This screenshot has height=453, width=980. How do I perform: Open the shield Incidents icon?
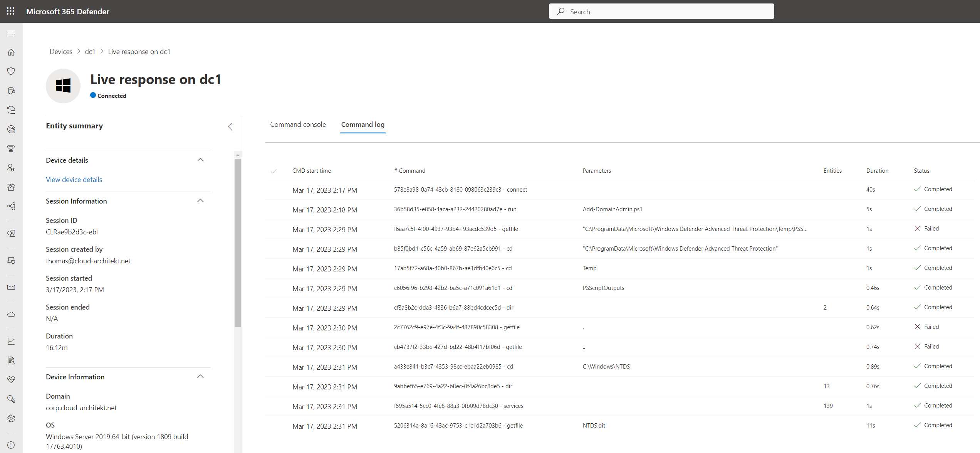[11, 71]
